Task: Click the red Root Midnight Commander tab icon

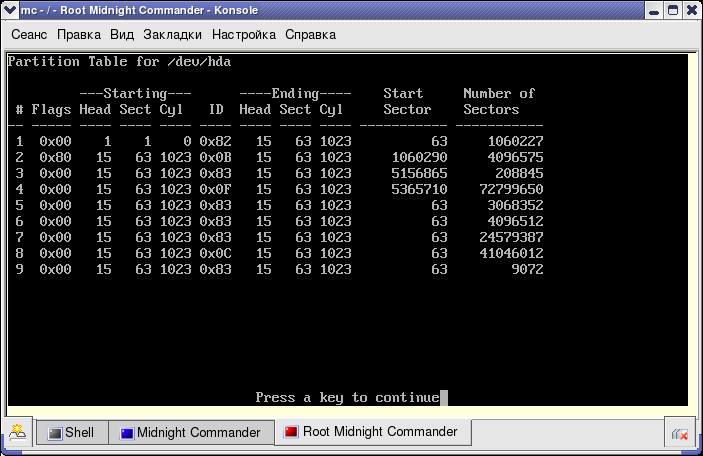Action: [x=291, y=432]
